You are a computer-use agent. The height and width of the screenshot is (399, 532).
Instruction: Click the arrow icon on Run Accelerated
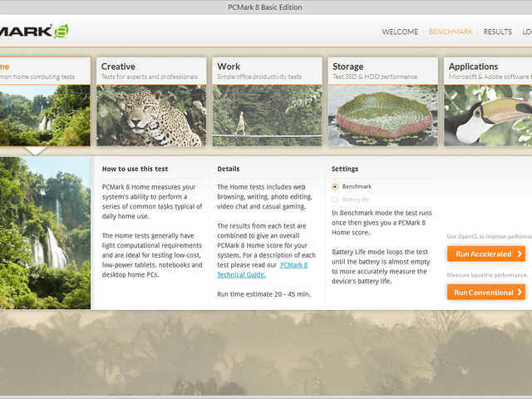point(519,254)
